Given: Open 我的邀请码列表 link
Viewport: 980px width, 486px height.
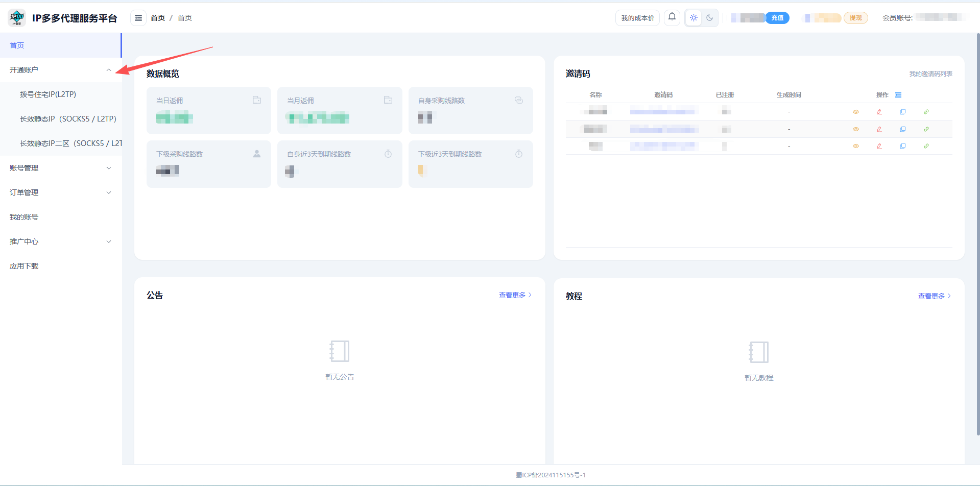Looking at the screenshot, I should (930, 74).
